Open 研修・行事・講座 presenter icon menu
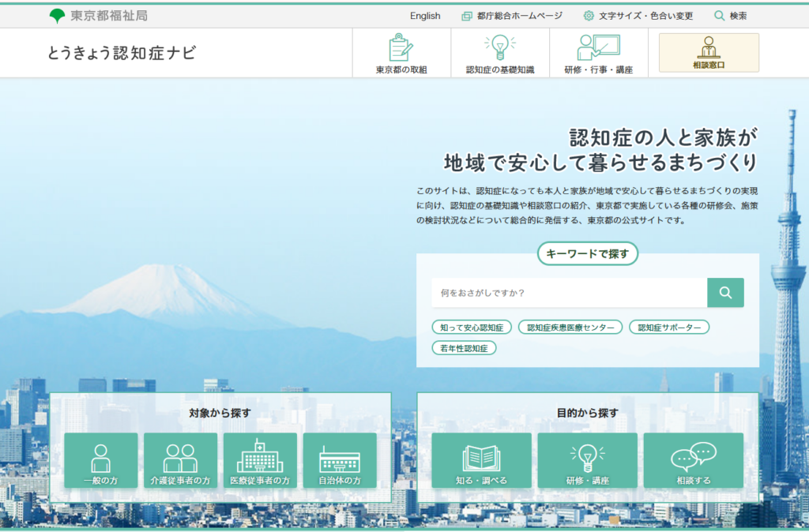809x532 pixels. point(598,54)
